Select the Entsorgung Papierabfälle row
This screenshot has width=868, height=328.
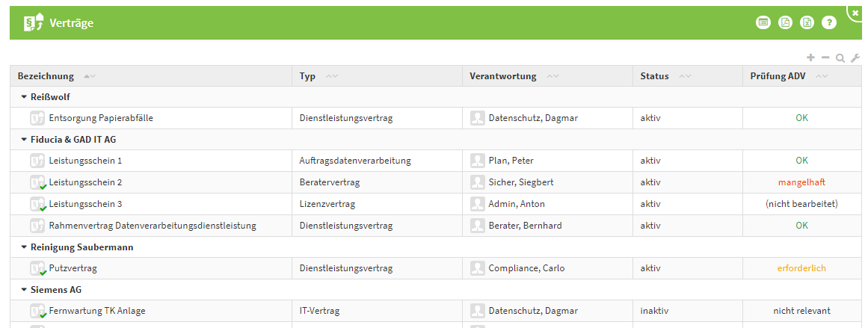pyautogui.click(x=101, y=118)
